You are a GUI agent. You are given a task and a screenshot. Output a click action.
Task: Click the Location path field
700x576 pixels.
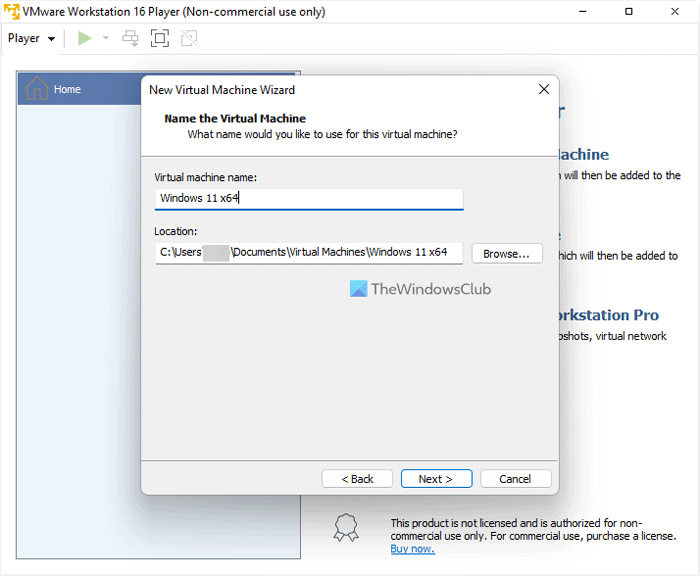point(309,253)
